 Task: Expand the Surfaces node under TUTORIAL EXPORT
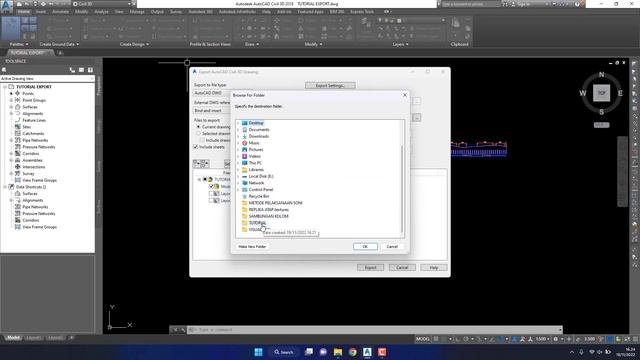coord(11,107)
